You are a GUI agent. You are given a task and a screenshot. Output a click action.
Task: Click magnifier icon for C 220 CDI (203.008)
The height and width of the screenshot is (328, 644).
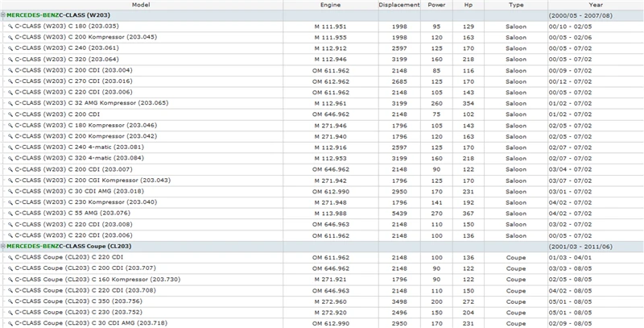[x=10, y=224]
